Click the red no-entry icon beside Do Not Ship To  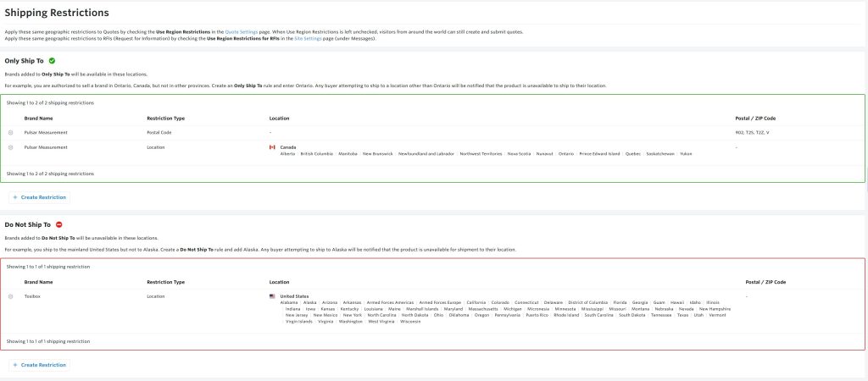[58, 224]
